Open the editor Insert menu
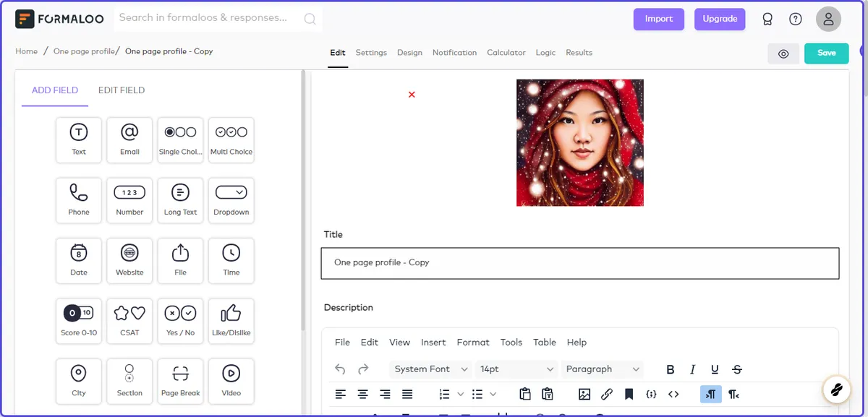This screenshot has height=417, width=868. click(x=433, y=343)
